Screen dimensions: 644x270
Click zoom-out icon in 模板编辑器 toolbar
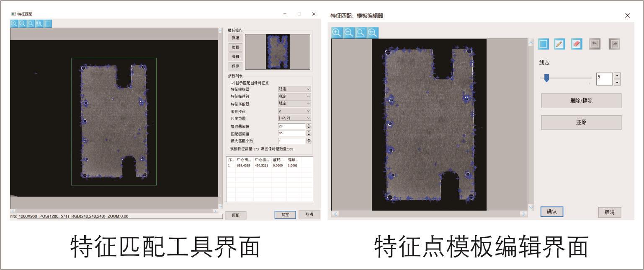348,33
